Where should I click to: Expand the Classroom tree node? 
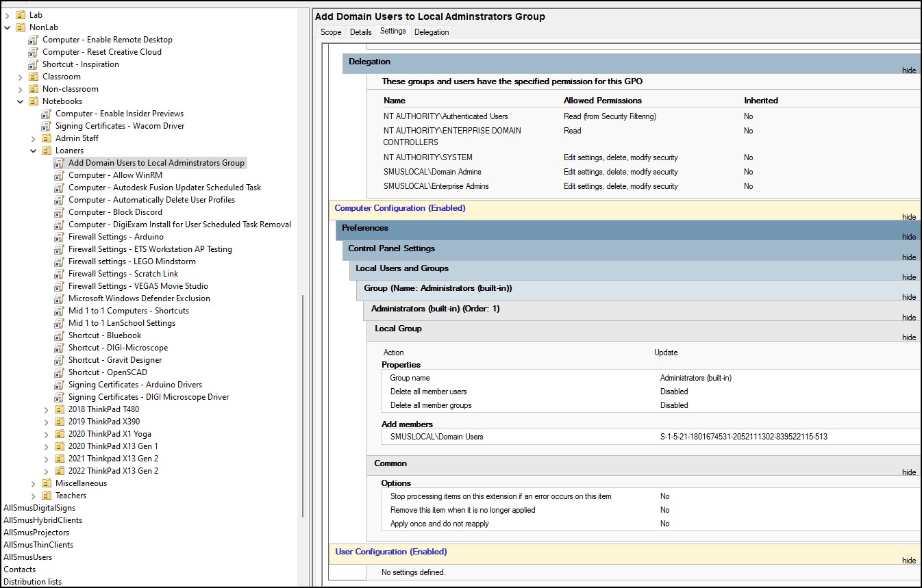point(21,77)
